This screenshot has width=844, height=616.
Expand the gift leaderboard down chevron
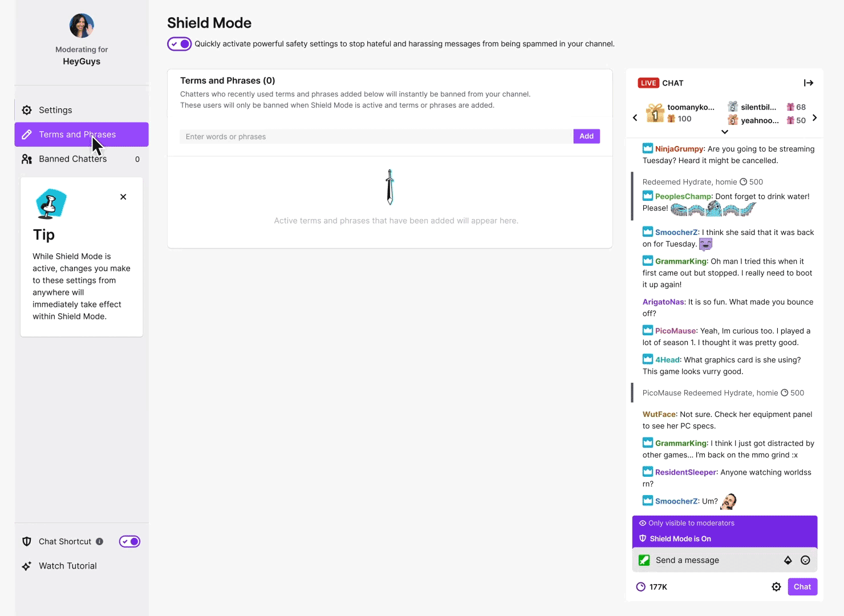point(725,132)
